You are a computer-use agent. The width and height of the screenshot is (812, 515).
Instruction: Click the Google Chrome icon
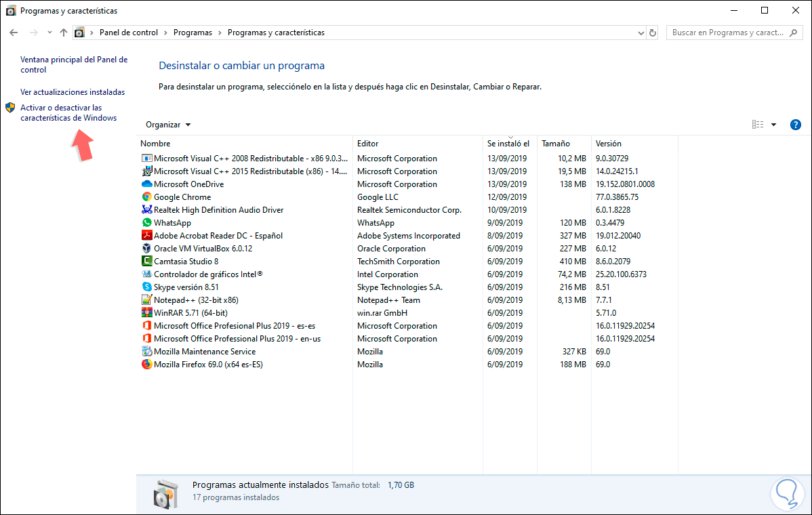coord(147,197)
